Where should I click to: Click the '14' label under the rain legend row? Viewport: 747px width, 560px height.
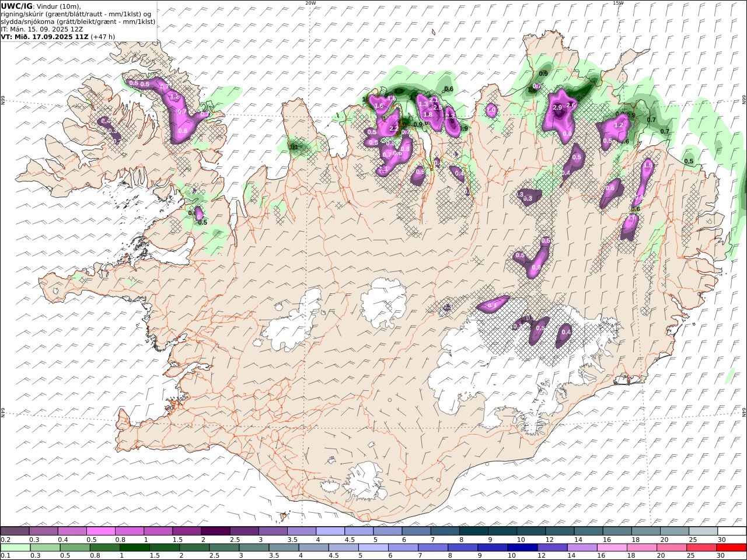tap(571, 556)
